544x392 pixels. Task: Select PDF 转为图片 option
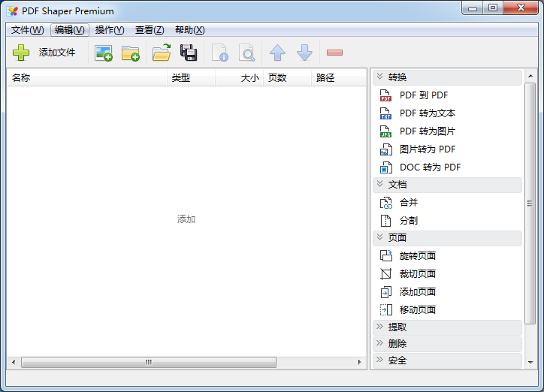(428, 131)
